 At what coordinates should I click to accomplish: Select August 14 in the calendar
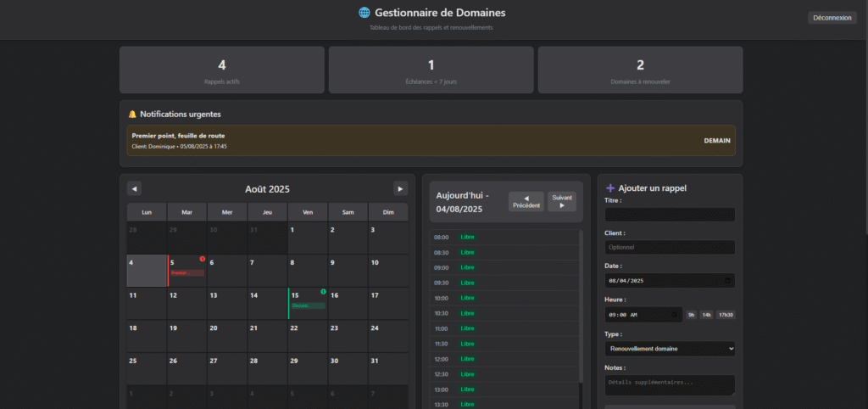point(267,304)
